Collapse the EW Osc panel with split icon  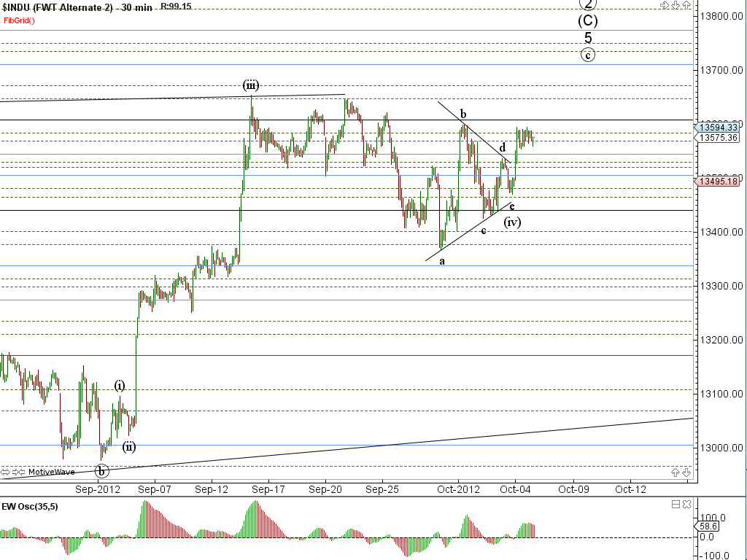point(676,504)
